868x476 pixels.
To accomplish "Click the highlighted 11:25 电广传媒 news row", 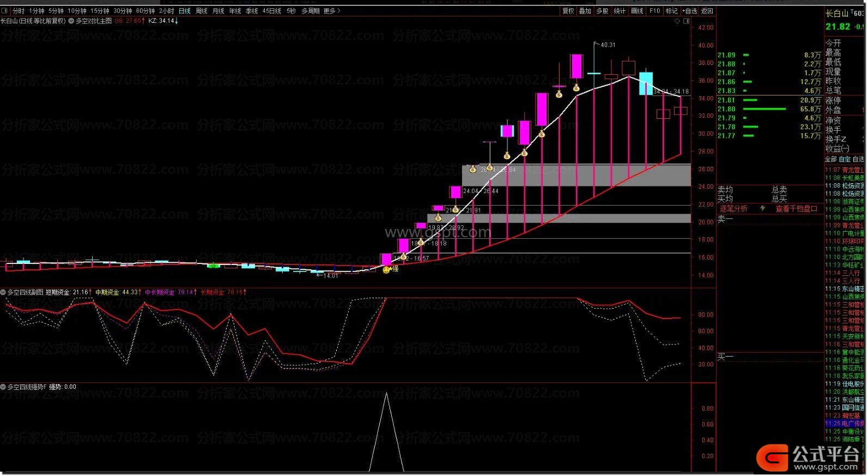I will pyautogui.click(x=845, y=423).
